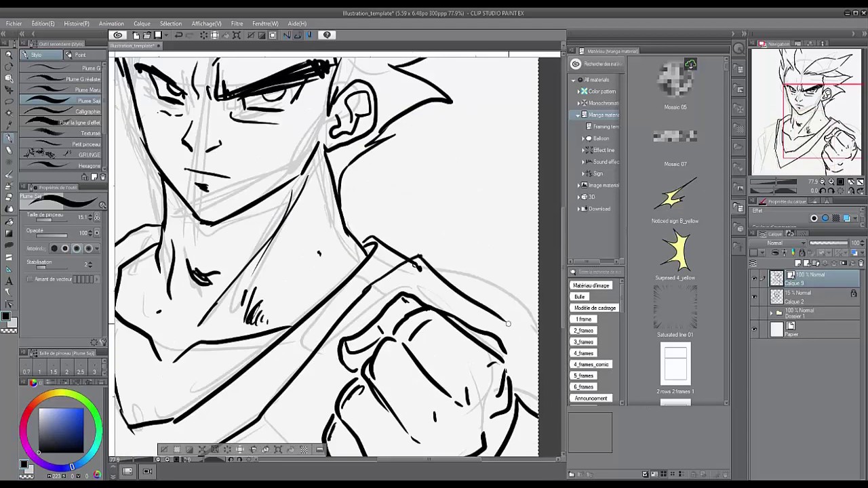Select the Pen tool in toolbox
The image size is (868, 488).
click(9, 138)
